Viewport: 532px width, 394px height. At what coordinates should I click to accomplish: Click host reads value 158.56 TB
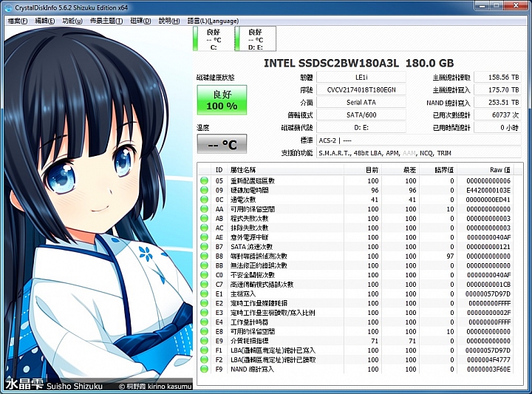pos(497,77)
